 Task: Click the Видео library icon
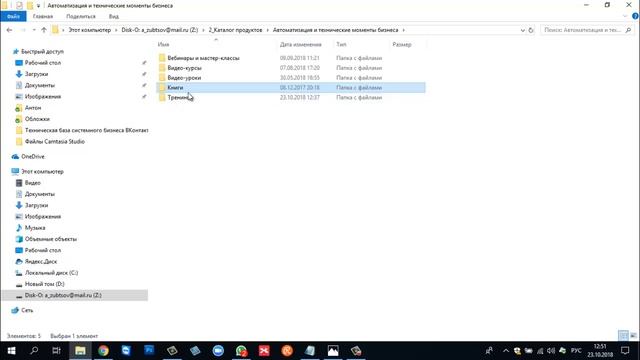coord(19,183)
